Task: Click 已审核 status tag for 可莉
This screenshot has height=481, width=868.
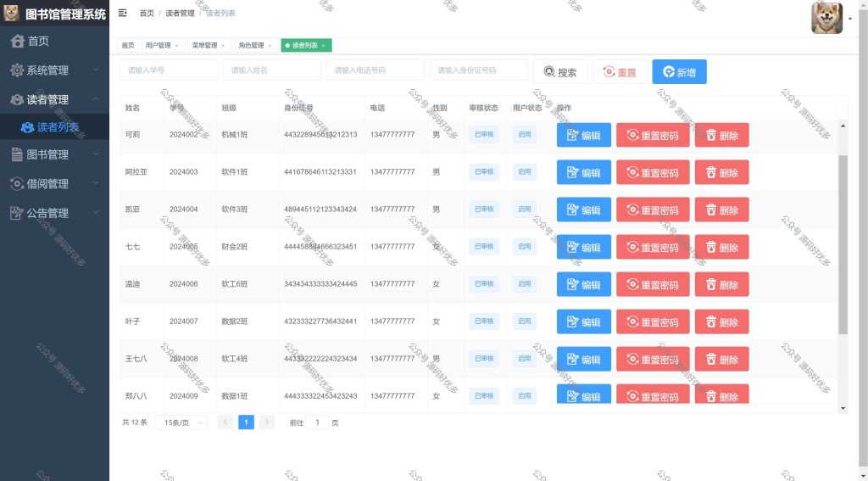Action: [484, 135]
